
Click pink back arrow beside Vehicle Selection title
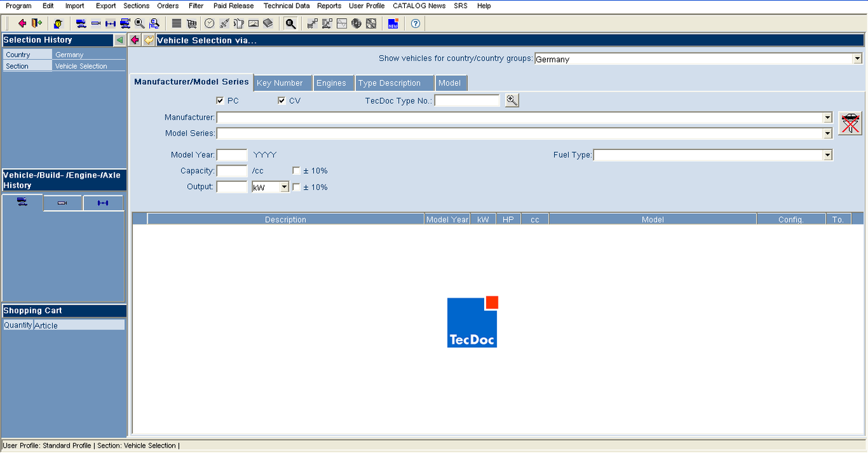[x=135, y=40]
